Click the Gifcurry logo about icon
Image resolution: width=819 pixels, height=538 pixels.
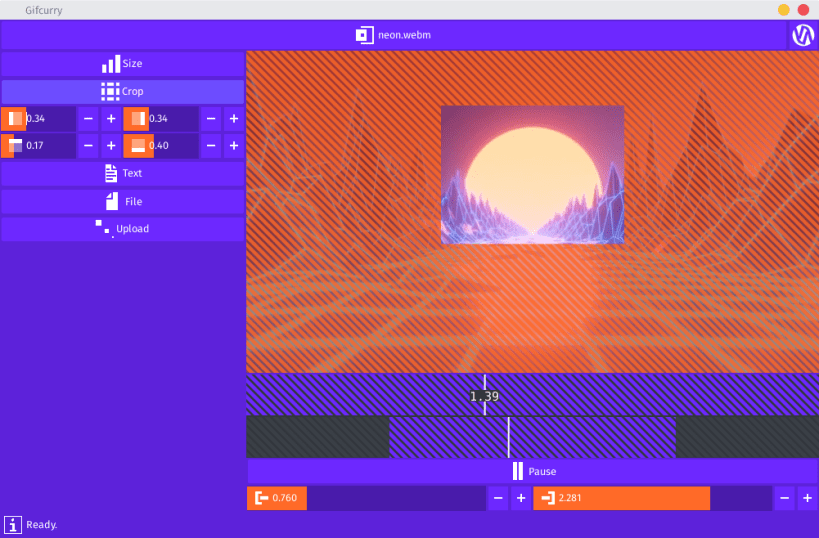click(x=803, y=35)
